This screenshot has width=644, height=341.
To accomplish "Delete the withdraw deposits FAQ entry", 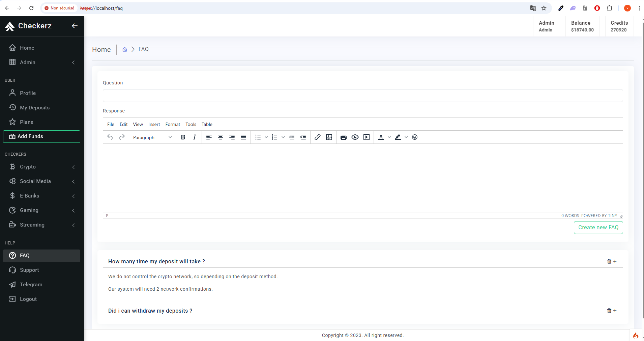I will click(x=609, y=311).
